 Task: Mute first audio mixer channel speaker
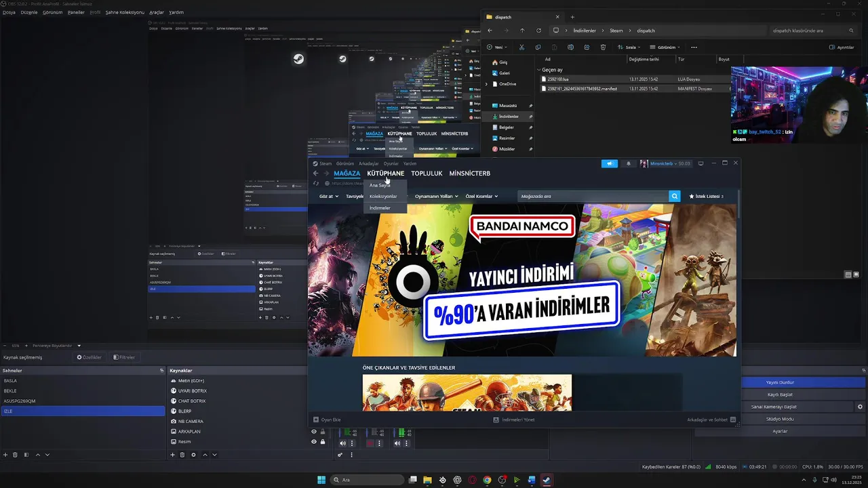tap(342, 443)
